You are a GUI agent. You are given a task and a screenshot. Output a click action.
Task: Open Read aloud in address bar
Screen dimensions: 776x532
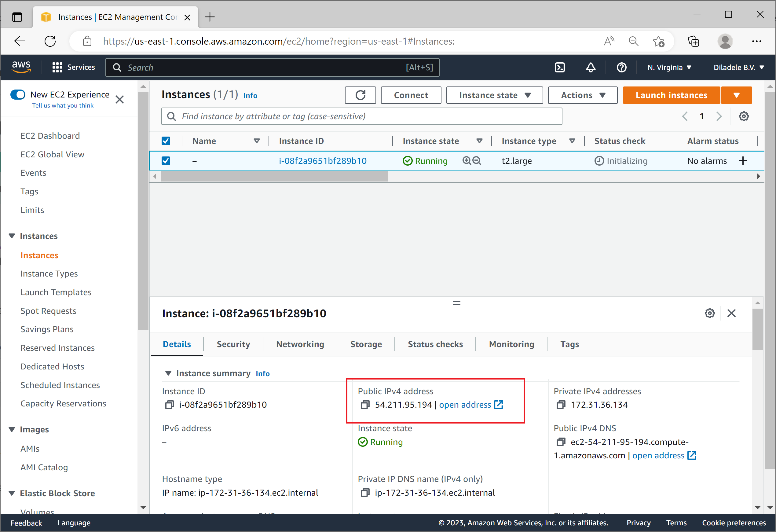[609, 42]
